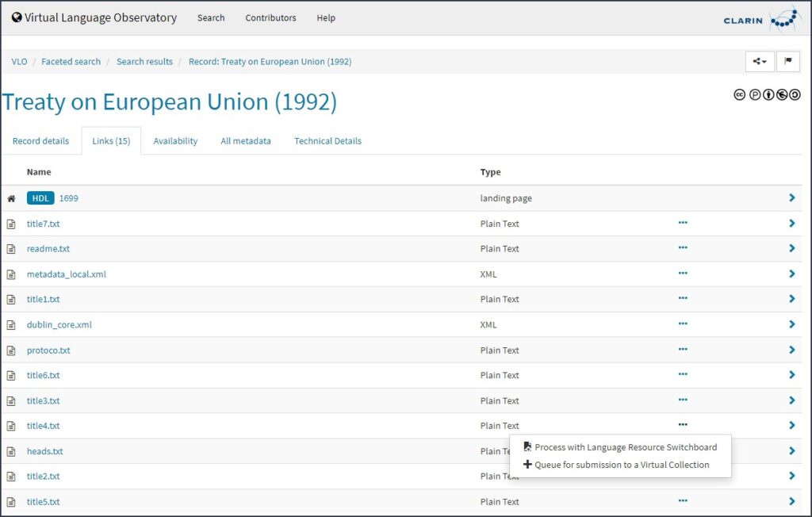Open the title1.txt file link
The image size is (812, 517).
pyautogui.click(x=44, y=299)
